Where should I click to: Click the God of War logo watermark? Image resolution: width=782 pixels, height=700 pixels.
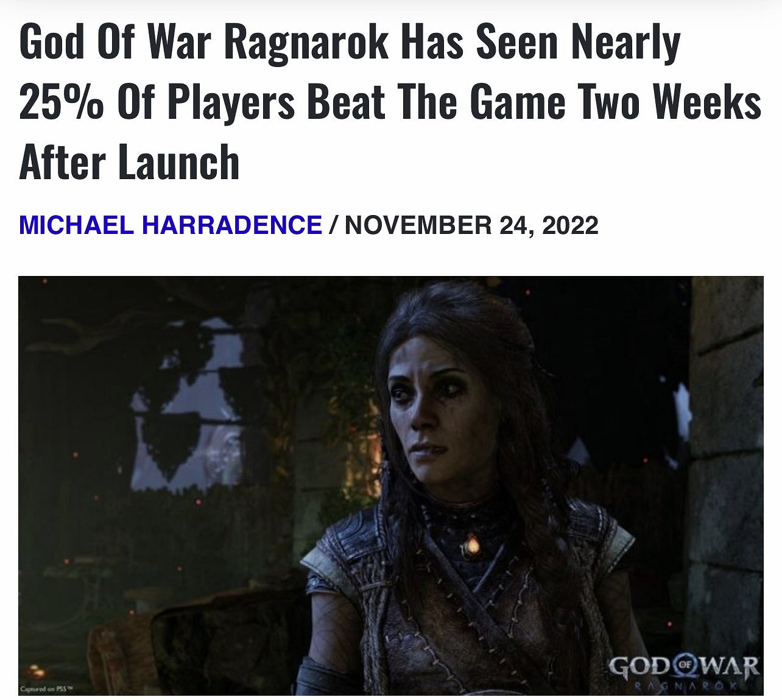point(684,673)
